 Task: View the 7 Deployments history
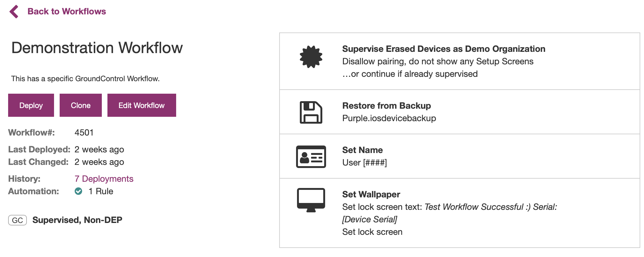pyautogui.click(x=104, y=179)
